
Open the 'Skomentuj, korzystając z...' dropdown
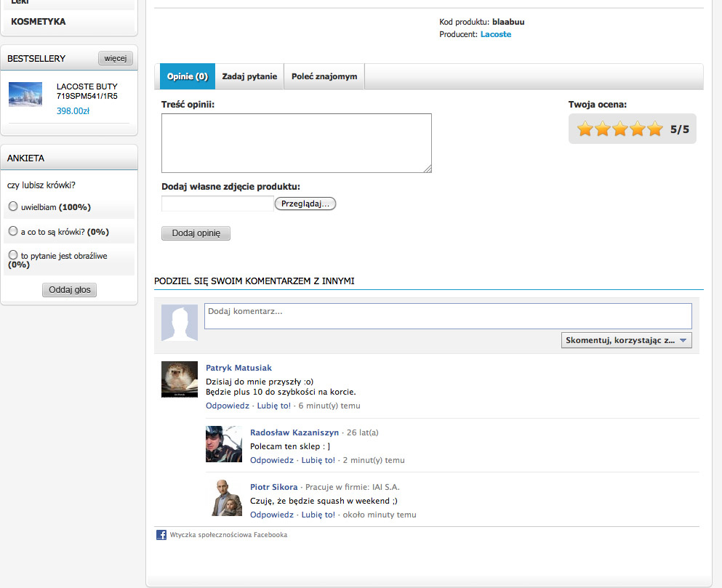pyautogui.click(x=626, y=340)
